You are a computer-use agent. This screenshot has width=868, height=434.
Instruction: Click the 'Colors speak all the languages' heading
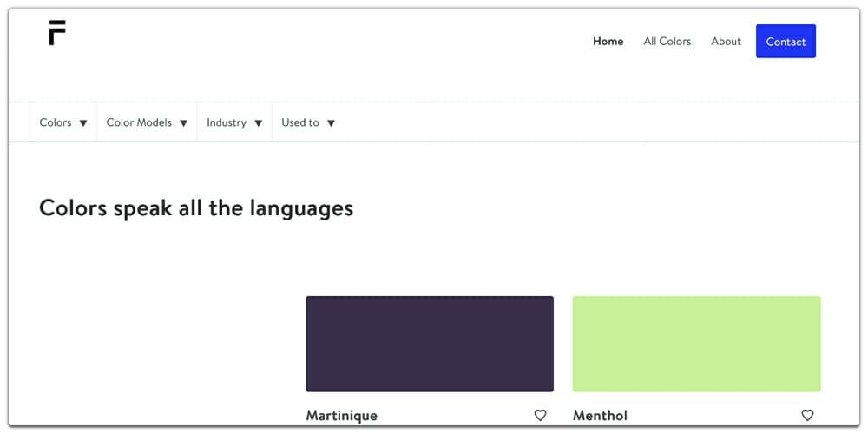196,208
